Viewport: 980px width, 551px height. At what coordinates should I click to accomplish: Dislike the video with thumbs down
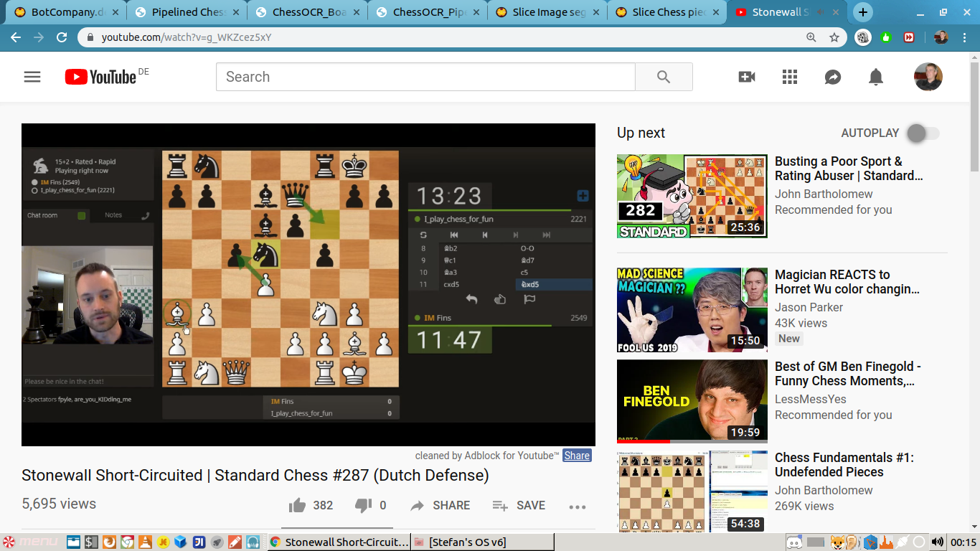(364, 506)
